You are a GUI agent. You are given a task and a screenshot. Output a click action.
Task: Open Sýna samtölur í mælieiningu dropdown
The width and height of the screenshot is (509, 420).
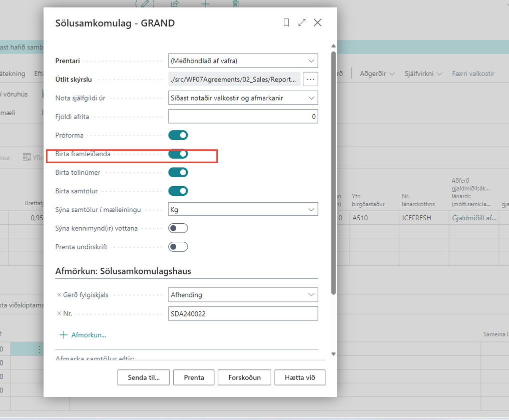point(243,209)
